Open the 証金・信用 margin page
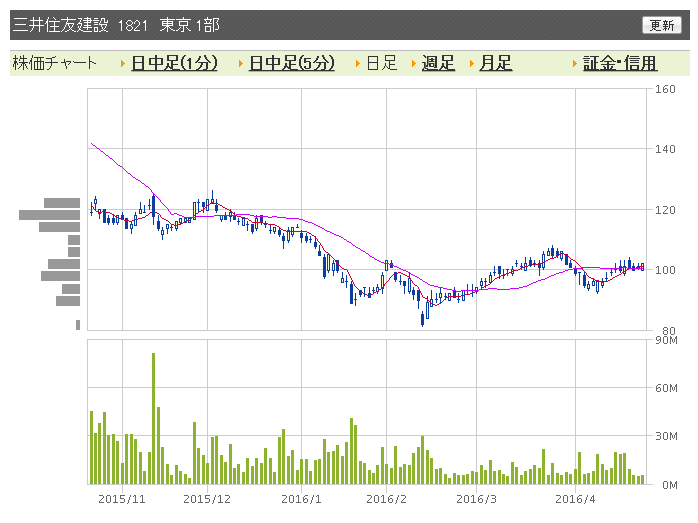Screen dimensions: 698x523 click(x=620, y=63)
